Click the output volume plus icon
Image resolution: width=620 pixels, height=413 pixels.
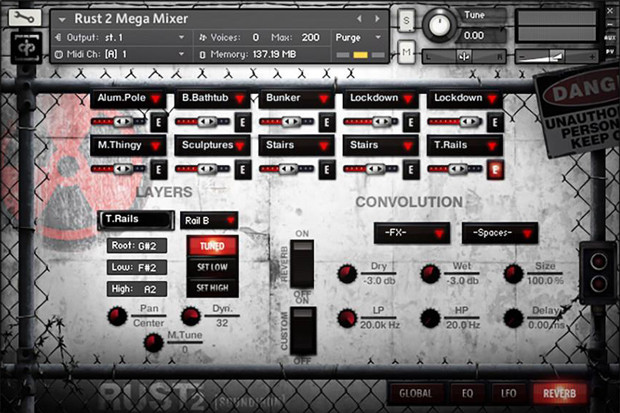click(592, 57)
